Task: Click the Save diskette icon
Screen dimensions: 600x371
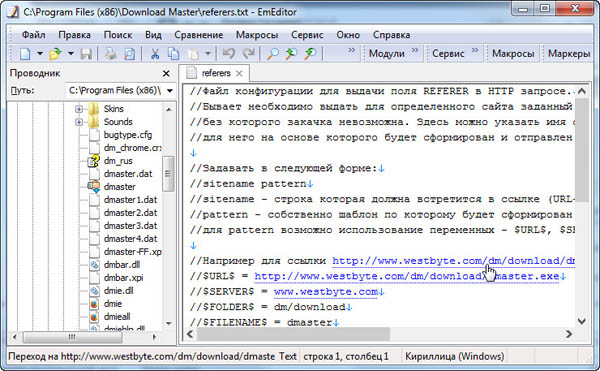Action: 86,54
